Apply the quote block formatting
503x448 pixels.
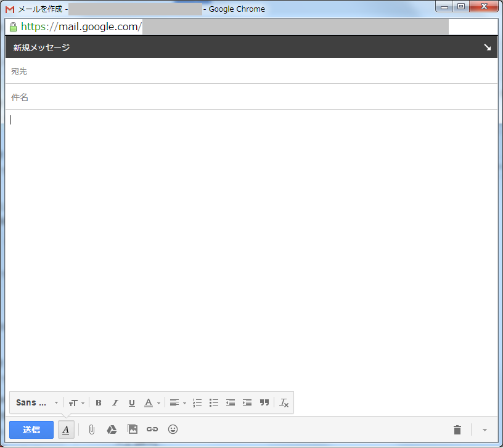click(x=264, y=403)
